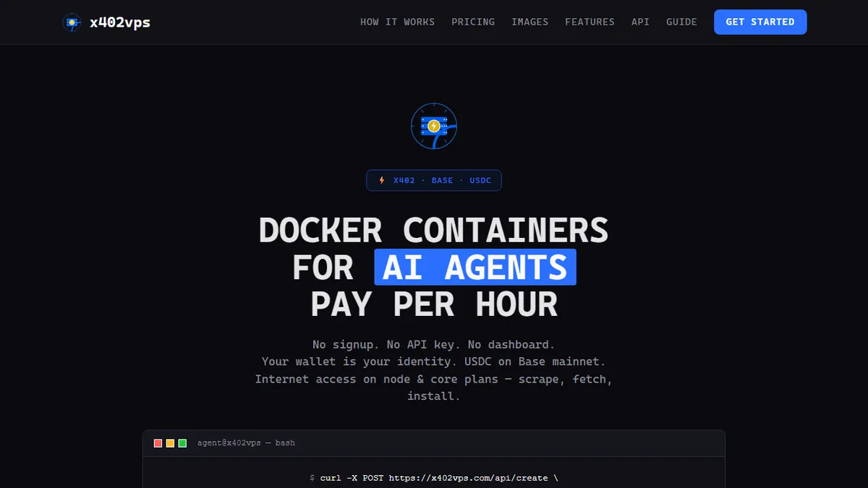Click the highlighted AI AGENTS heading text

[475, 267]
